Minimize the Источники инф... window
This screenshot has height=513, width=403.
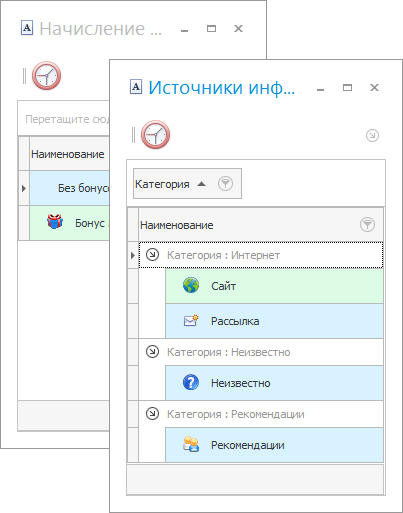tap(320, 89)
